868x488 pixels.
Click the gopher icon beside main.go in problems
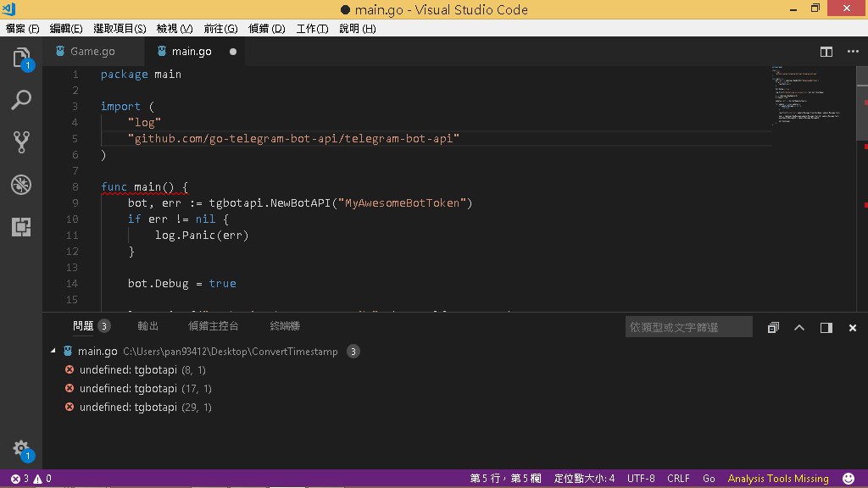point(68,351)
